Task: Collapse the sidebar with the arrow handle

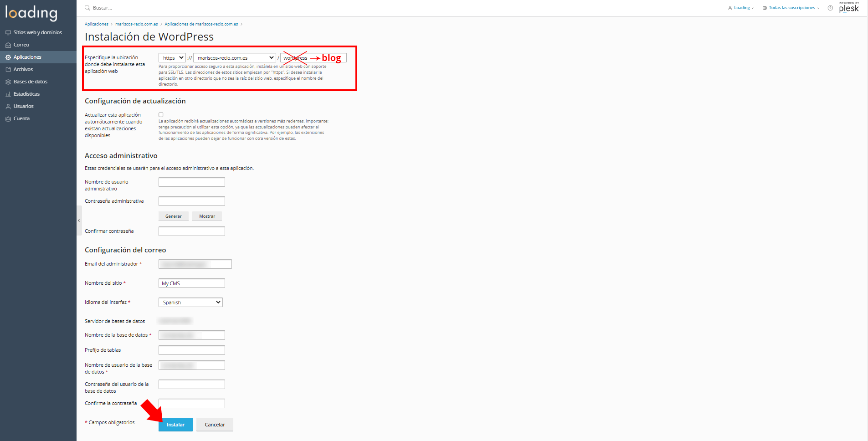Action: click(x=79, y=220)
